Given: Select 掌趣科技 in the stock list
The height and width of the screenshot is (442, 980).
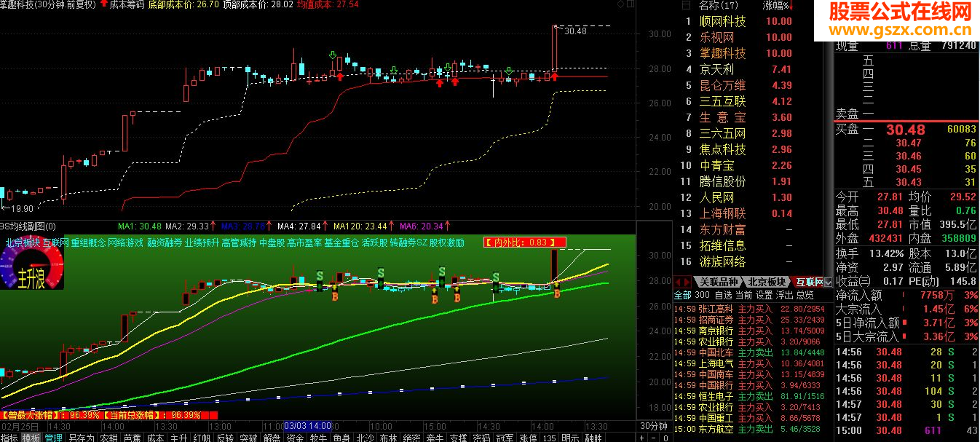Looking at the screenshot, I should point(723,53).
